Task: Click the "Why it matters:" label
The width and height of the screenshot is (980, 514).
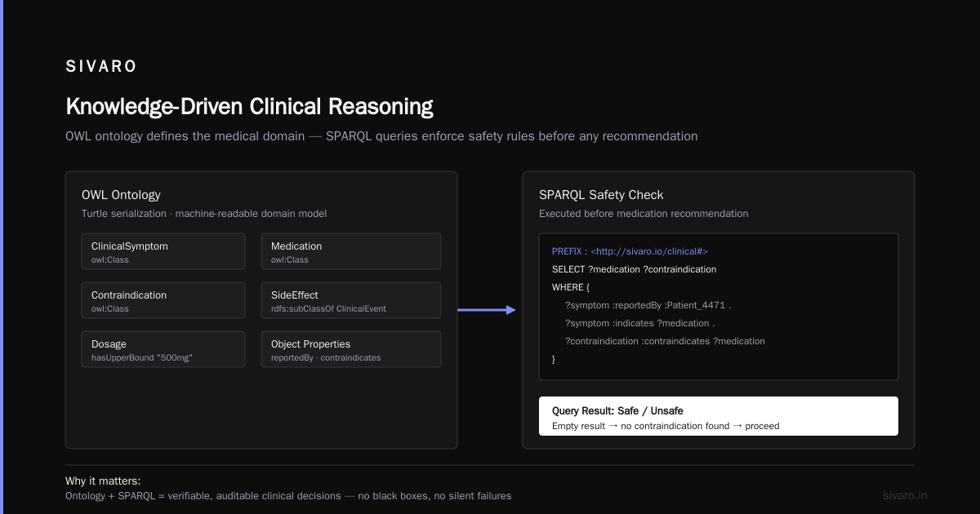Action: coord(103,481)
